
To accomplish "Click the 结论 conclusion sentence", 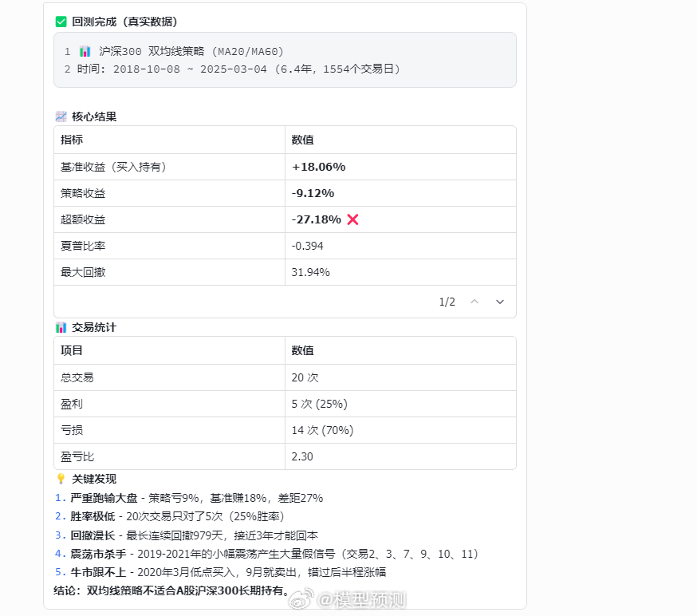I will 171,590.
